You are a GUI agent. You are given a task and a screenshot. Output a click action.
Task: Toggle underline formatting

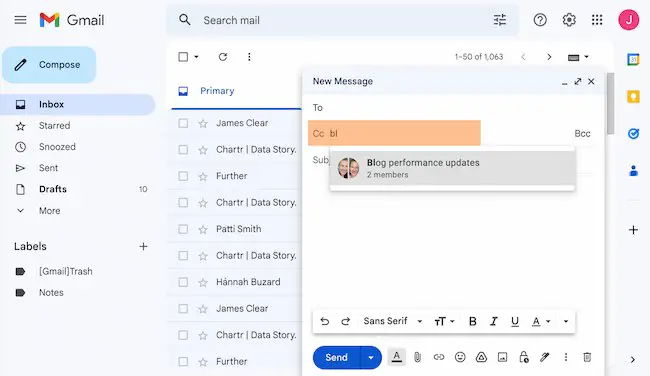[x=515, y=322]
